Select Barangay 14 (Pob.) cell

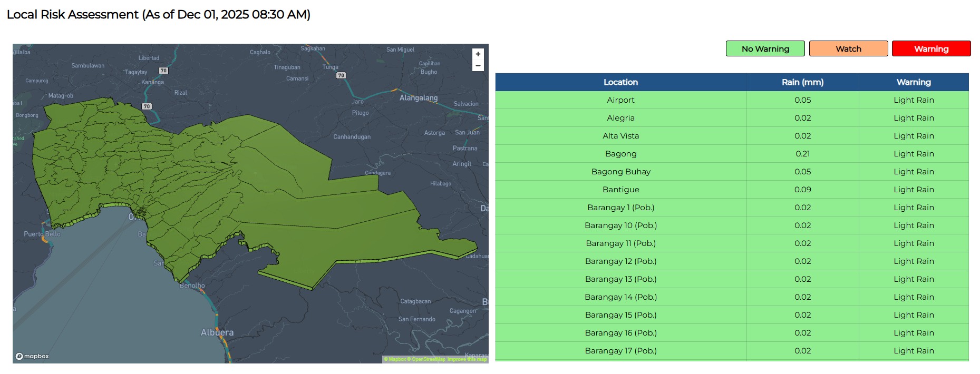point(620,297)
